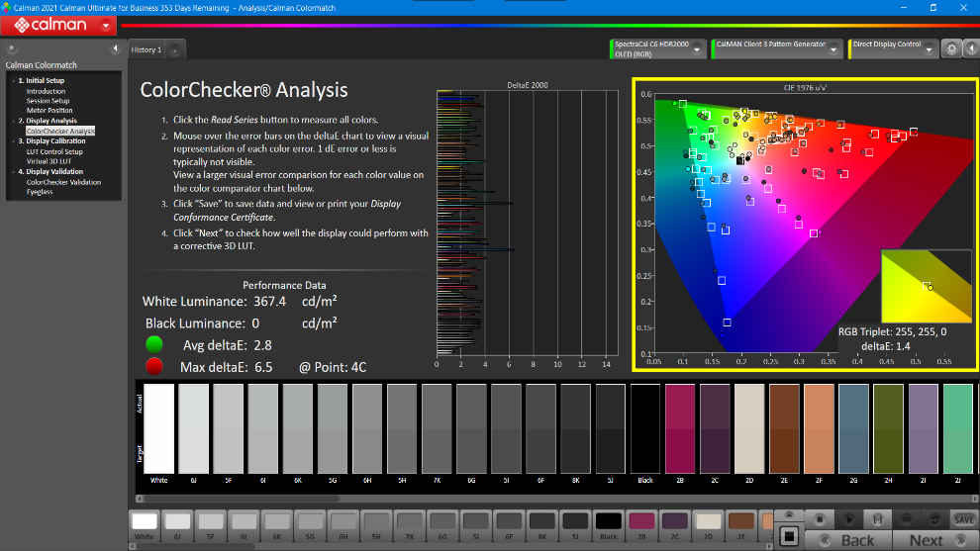
Task: Click the Read Series play button
Action: point(848,519)
